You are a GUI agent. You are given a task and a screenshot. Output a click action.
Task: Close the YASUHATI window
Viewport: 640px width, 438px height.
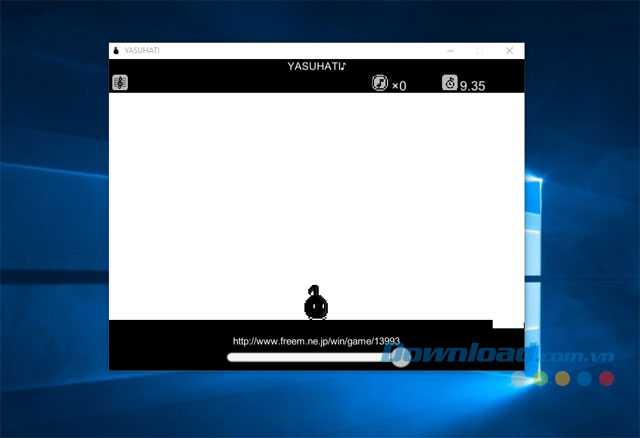(509, 50)
